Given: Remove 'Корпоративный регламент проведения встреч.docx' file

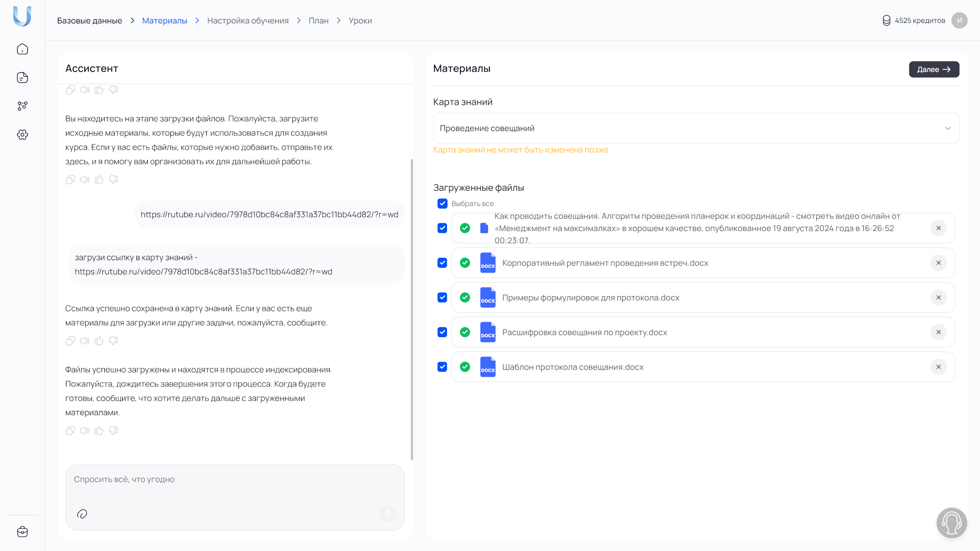Looking at the screenshot, I should 938,263.
